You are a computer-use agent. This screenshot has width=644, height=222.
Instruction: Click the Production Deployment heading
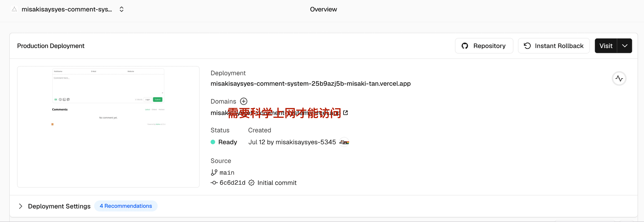51,46
